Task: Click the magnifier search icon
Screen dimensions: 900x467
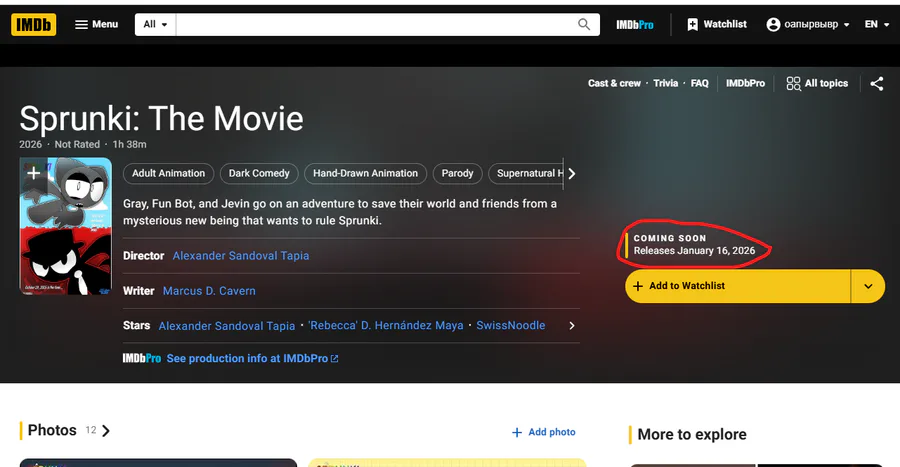Action: 584,25
